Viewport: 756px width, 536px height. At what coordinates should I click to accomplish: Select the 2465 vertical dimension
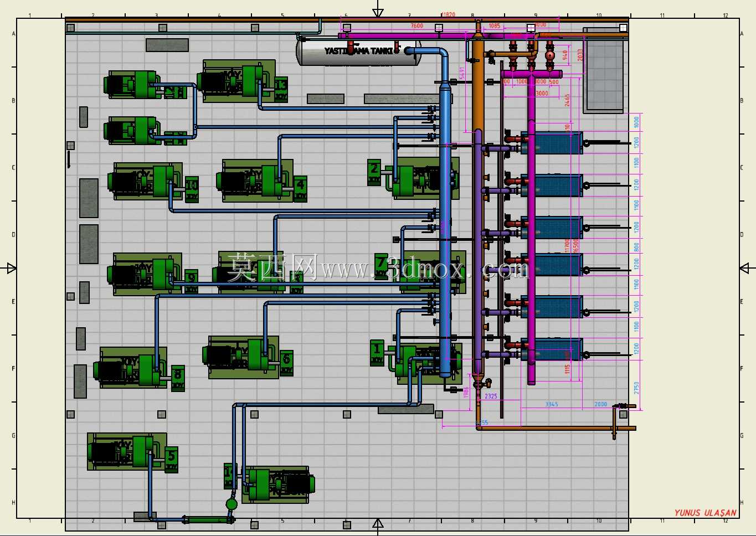coord(567,100)
